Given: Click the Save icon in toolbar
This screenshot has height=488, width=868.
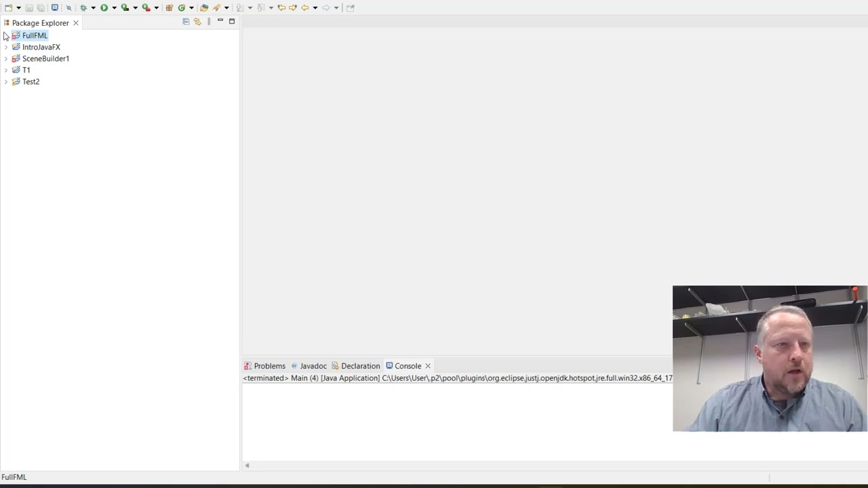Looking at the screenshot, I should click(29, 7).
